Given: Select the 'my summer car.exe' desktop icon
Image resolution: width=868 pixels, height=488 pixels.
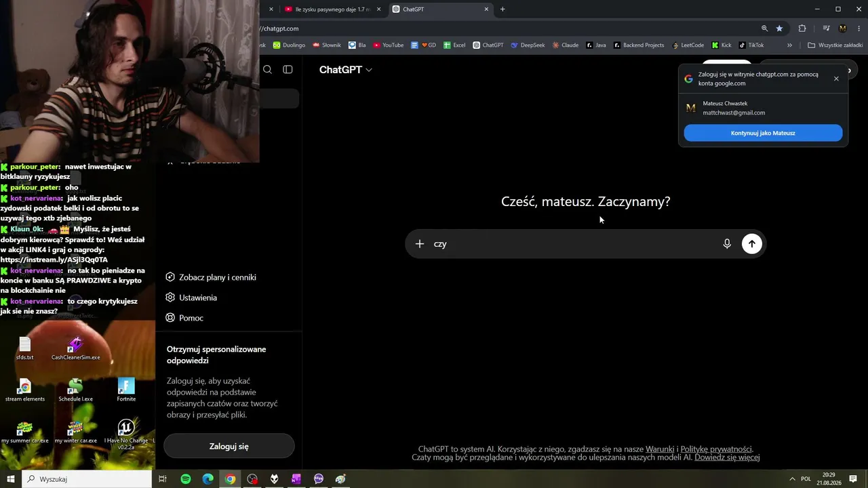Looking at the screenshot, I should (24, 432).
